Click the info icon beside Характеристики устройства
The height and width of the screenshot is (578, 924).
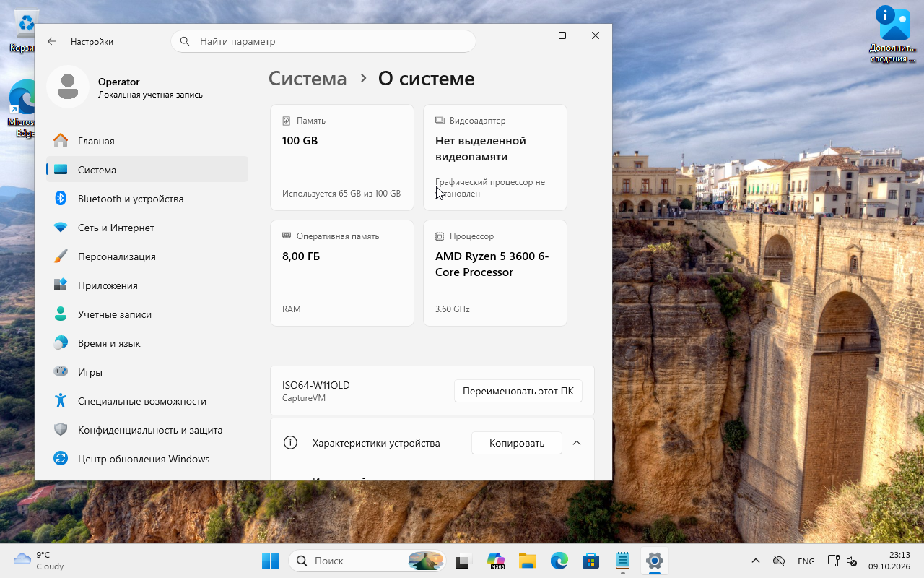pos(290,443)
